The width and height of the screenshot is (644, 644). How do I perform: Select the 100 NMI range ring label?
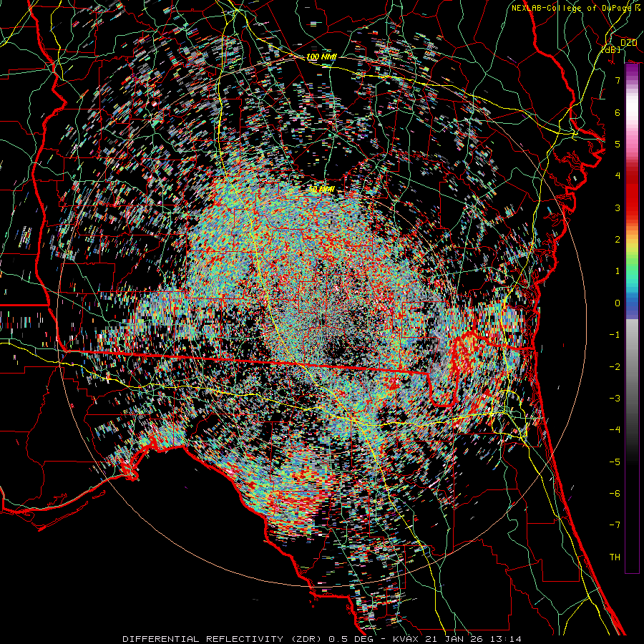point(321,57)
